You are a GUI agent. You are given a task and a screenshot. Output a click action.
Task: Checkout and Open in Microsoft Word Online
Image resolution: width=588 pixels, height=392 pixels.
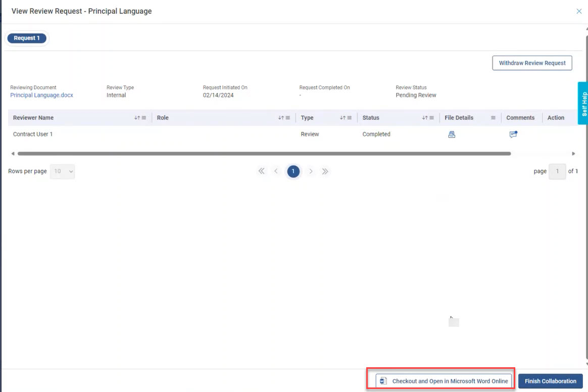pos(444,381)
